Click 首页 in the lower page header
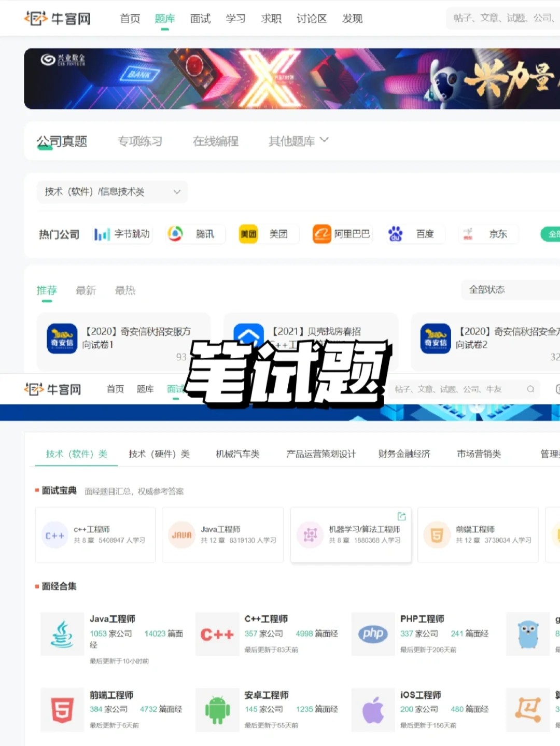 click(115, 389)
